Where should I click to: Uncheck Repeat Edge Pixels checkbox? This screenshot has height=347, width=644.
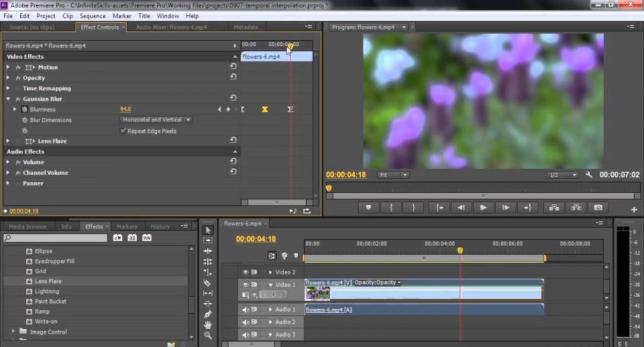(123, 131)
